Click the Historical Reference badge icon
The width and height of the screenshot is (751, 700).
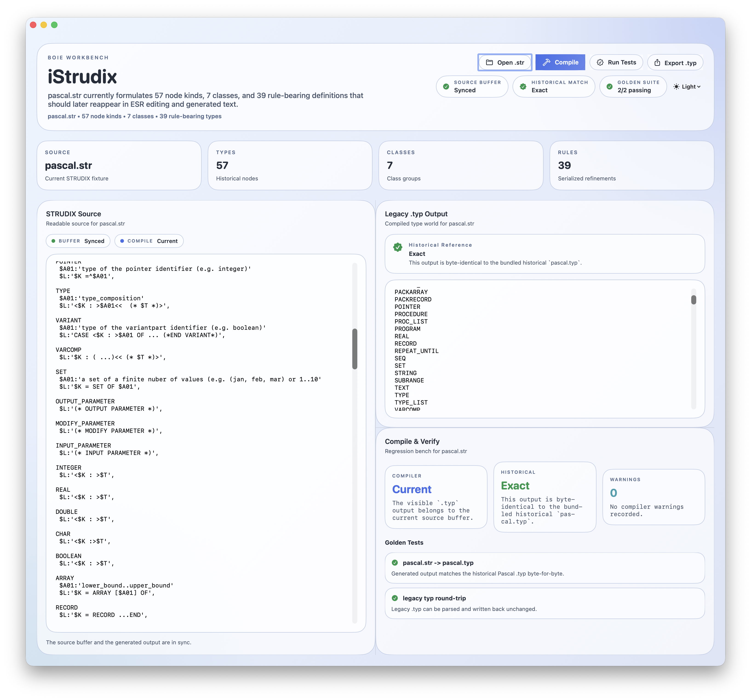(x=398, y=248)
